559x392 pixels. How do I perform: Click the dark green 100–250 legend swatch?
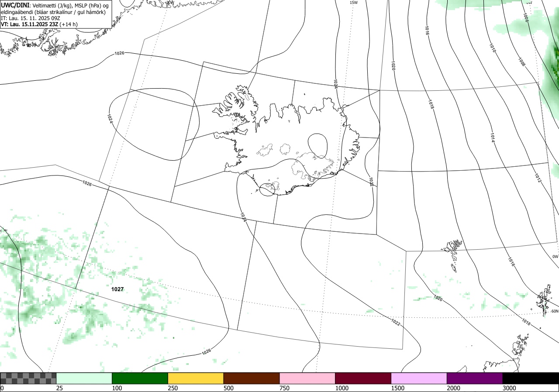pos(140,378)
